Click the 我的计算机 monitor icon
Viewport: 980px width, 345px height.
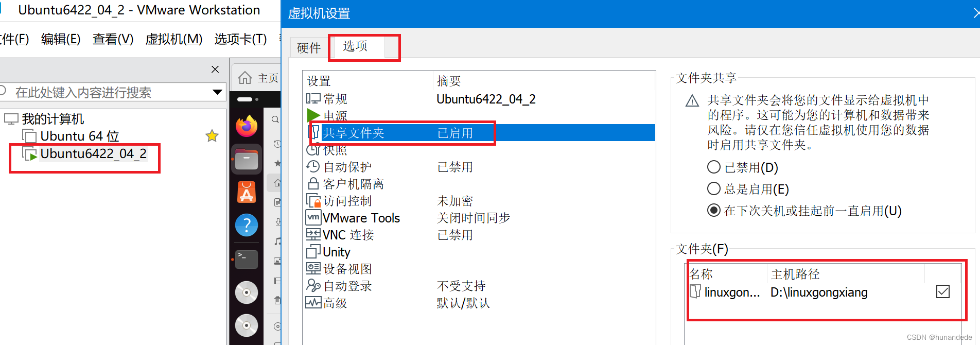[11, 119]
